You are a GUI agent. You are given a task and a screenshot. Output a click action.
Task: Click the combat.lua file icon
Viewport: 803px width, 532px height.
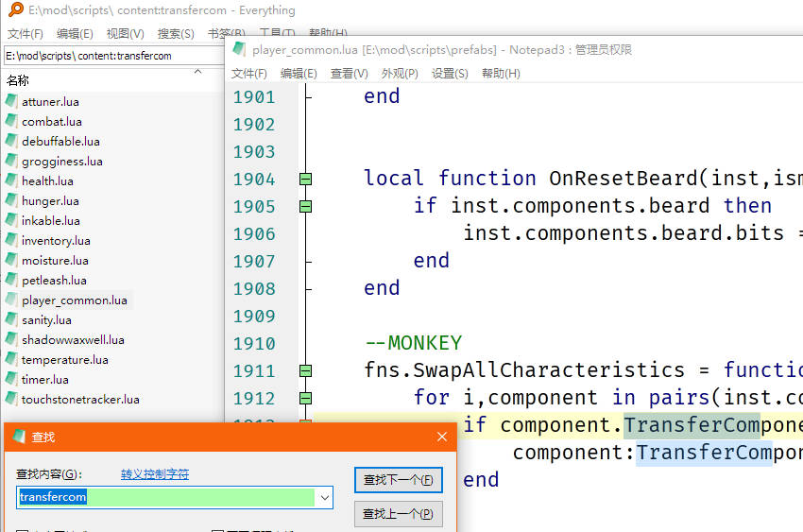11,121
